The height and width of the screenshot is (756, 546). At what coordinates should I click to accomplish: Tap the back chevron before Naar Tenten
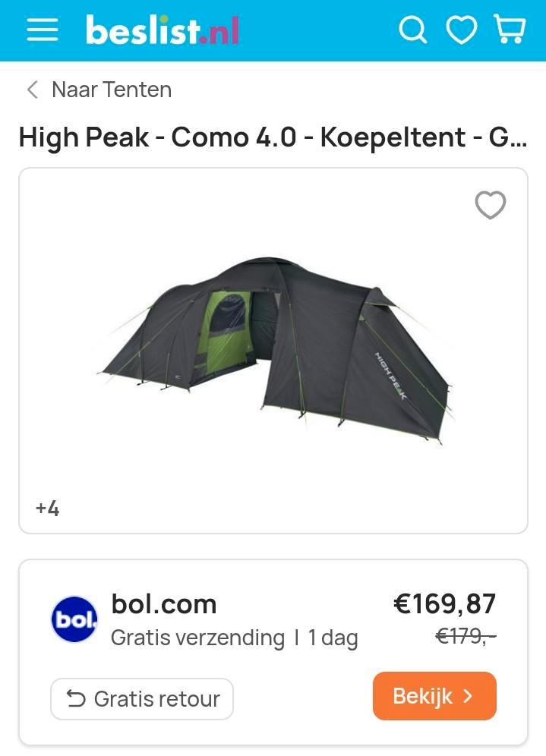tap(33, 90)
